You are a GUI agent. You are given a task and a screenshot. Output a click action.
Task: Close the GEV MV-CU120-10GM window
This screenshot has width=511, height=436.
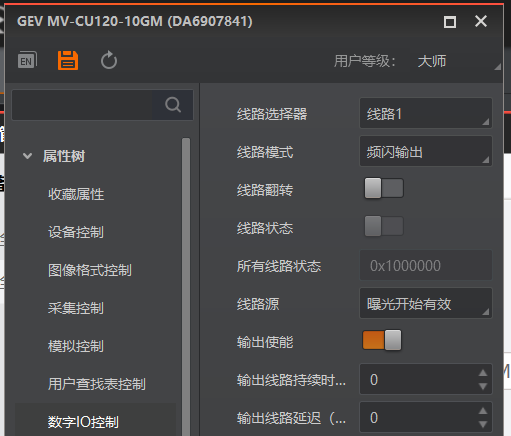pyautogui.click(x=481, y=21)
